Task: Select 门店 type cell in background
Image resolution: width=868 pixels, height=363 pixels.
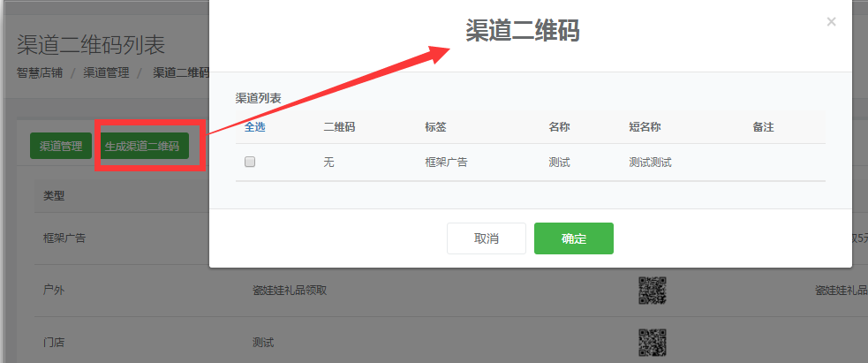Action: (54, 343)
